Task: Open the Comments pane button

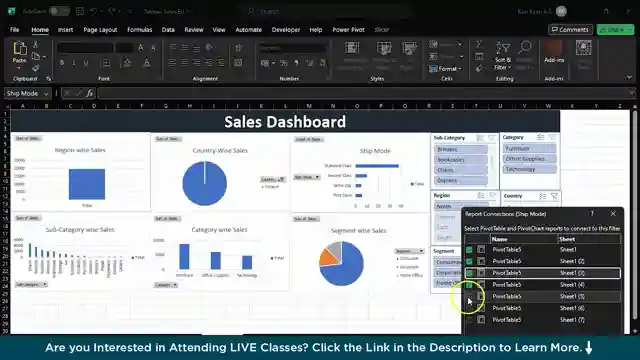Action: click(570, 29)
